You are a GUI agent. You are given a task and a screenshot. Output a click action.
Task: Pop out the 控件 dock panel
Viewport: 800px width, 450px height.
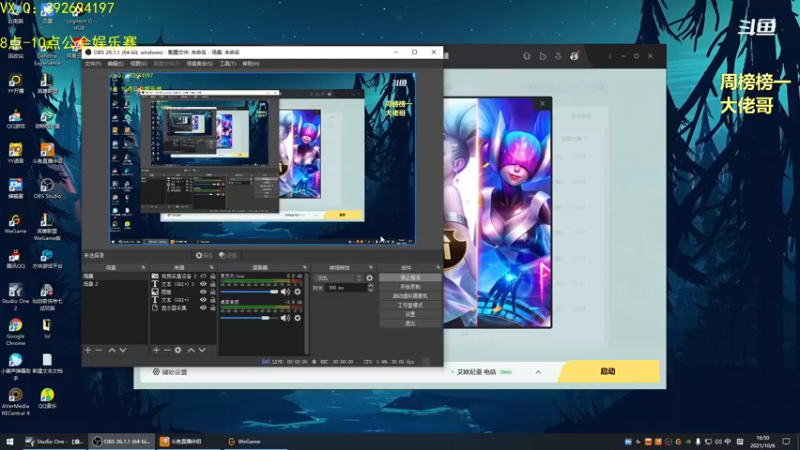[438, 267]
